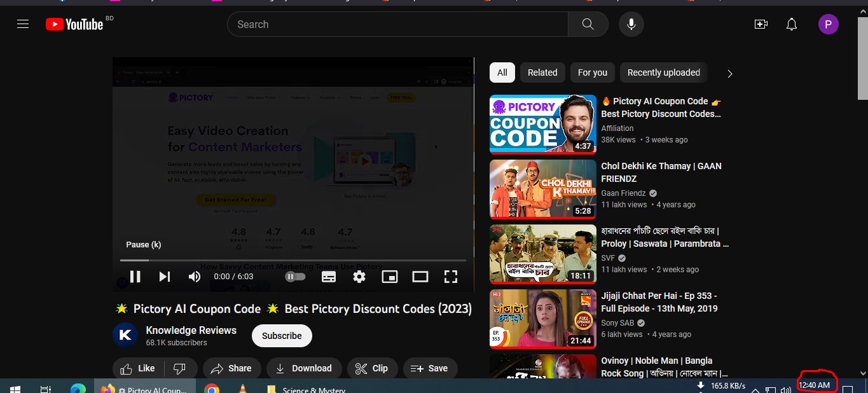Start voice search with microphone icon
Image resolution: width=868 pixels, height=393 pixels.
631,24
